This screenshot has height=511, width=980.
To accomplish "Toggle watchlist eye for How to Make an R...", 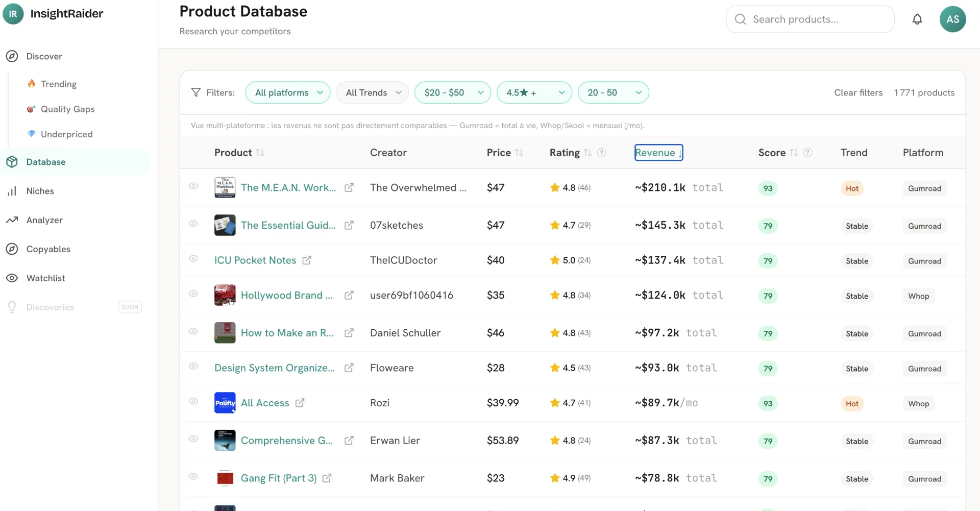I will (x=193, y=331).
